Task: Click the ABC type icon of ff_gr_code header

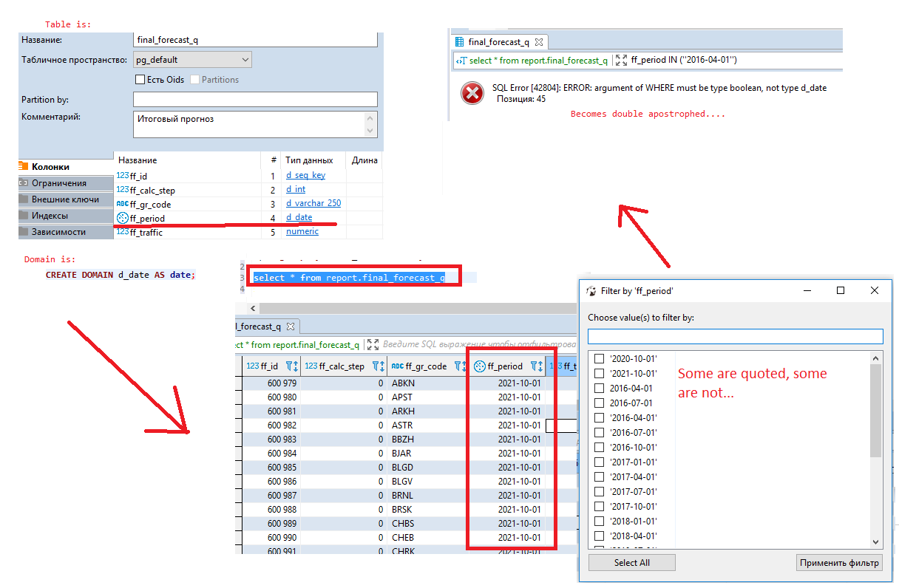Action: pyautogui.click(x=397, y=366)
